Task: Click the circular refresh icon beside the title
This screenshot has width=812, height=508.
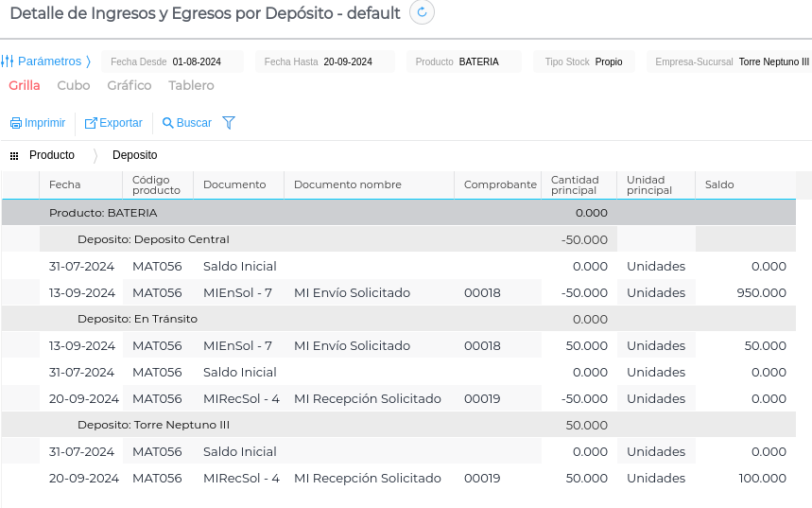Action: pos(422,12)
